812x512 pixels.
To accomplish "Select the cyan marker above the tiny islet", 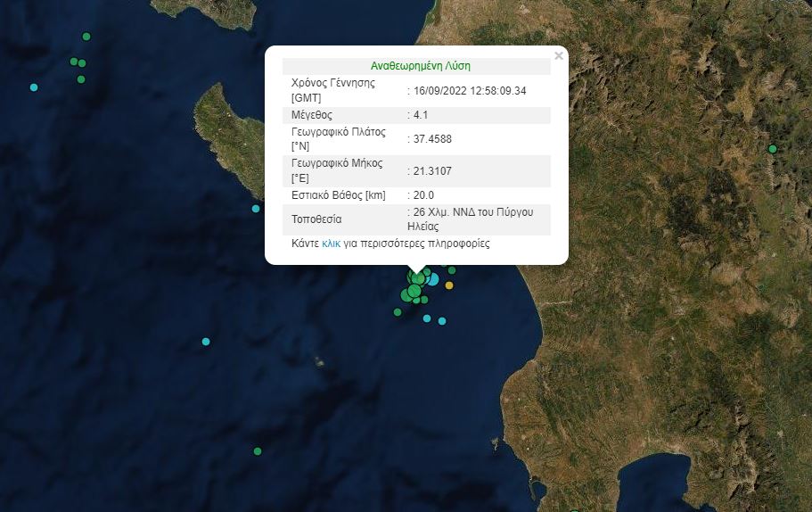I will coord(206,342).
